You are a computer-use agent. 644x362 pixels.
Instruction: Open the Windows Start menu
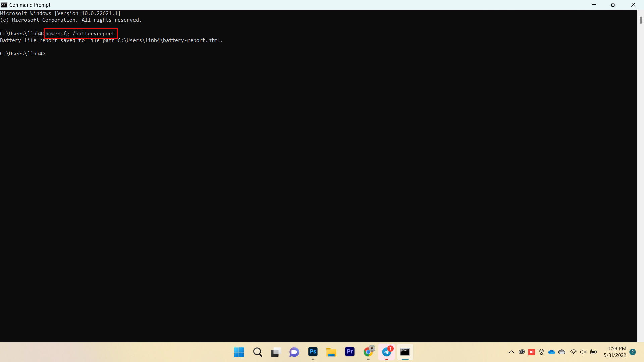tap(239, 352)
